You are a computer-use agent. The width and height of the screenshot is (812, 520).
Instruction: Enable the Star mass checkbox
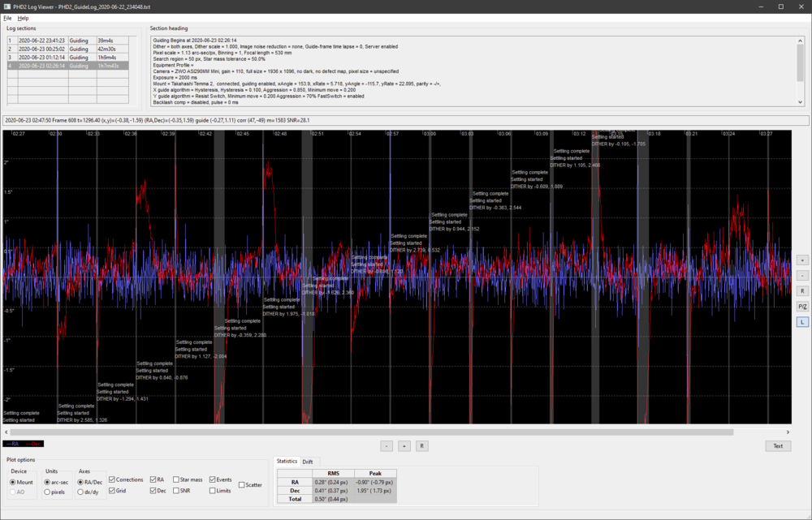click(x=177, y=479)
